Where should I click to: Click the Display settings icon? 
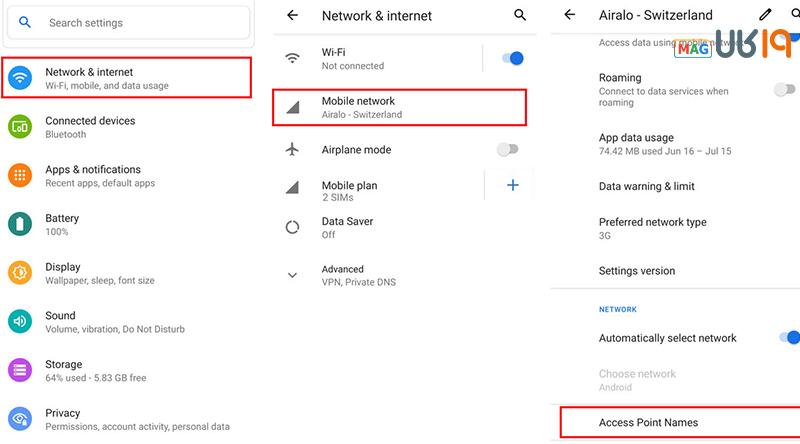[20, 273]
